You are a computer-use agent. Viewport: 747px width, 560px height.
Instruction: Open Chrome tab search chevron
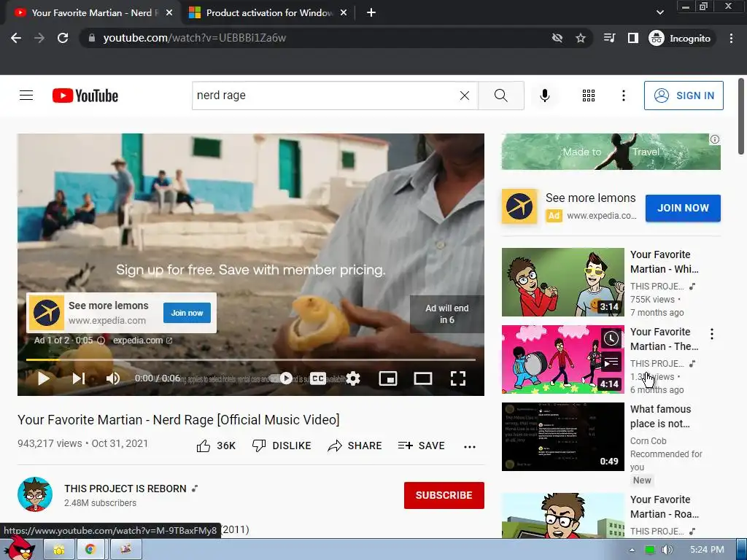(659, 12)
